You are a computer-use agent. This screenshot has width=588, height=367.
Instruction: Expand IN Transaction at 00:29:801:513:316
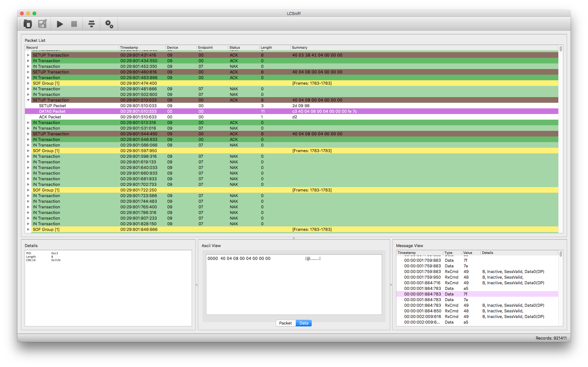coord(28,123)
